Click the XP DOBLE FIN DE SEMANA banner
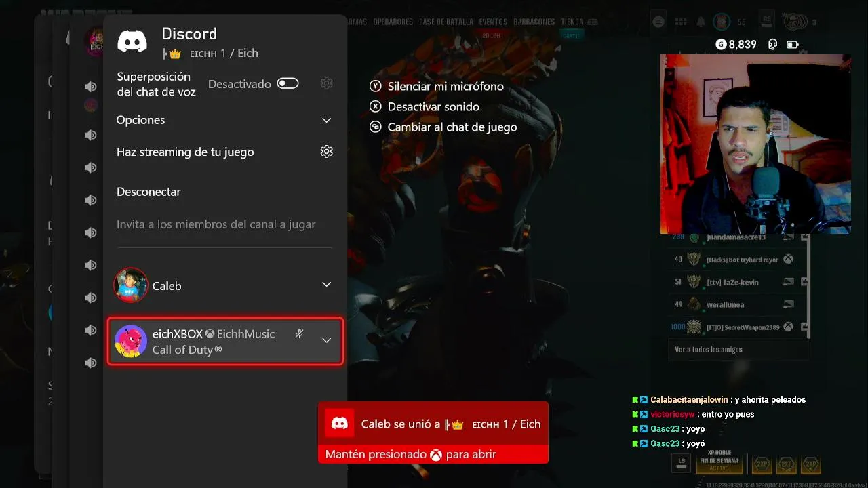Screen dimensions: 868x488 click(x=719, y=462)
